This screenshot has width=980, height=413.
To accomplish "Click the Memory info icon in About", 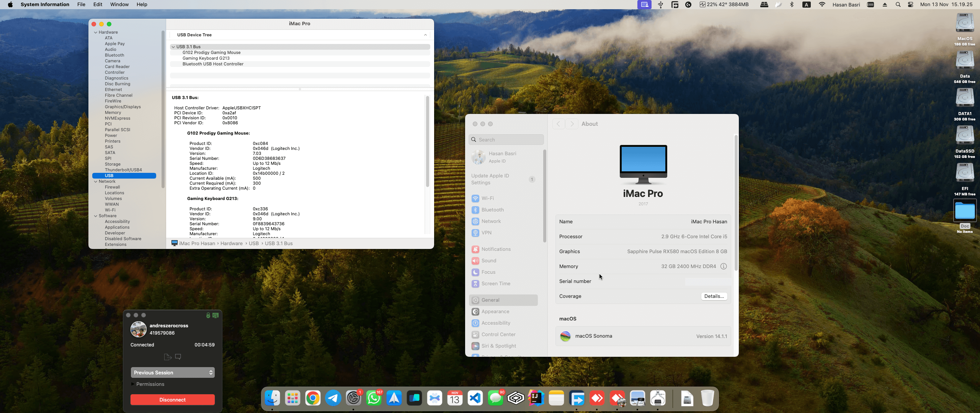I will pyautogui.click(x=724, y=267).
